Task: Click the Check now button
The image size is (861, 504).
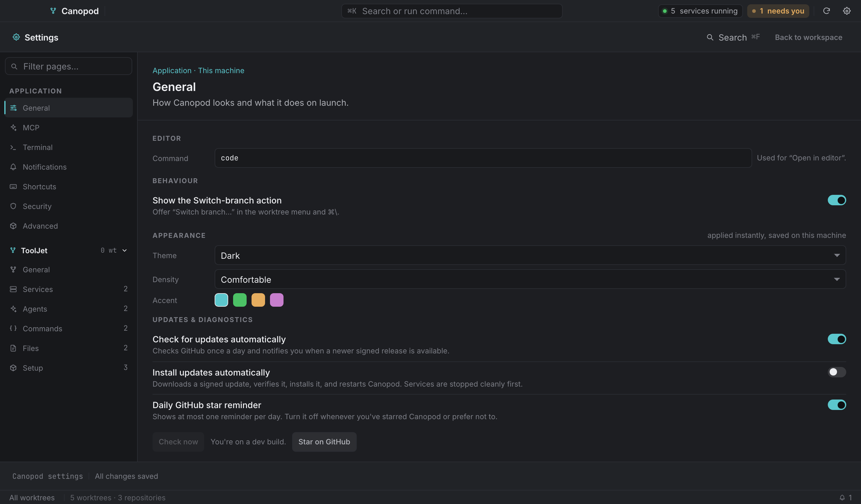Action: coord(178,442)
